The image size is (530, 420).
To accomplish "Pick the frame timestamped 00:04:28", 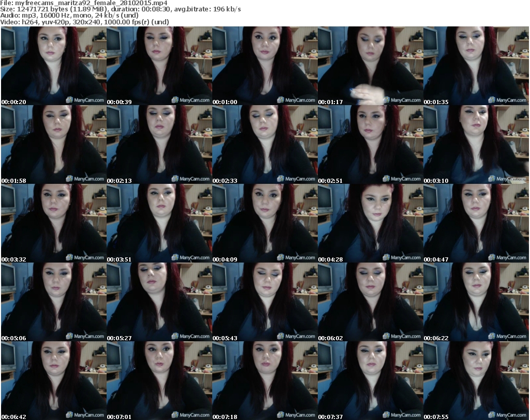I will (371, 223).
